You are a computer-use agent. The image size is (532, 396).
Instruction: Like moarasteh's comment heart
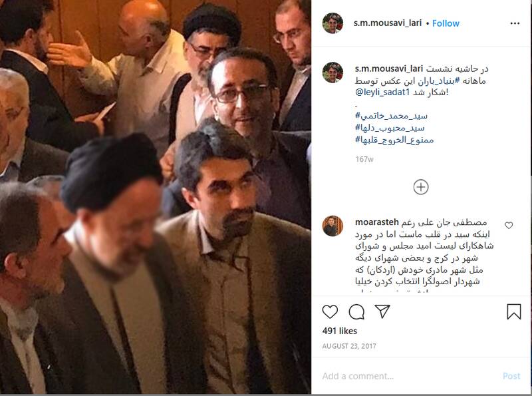click(509, 225)
